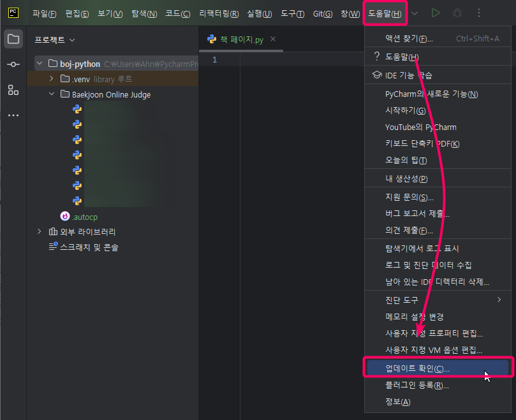Expand the 외부 라이브러리 node
The height and width of the screenshot is (420, 516).
(x=40, y=231)
